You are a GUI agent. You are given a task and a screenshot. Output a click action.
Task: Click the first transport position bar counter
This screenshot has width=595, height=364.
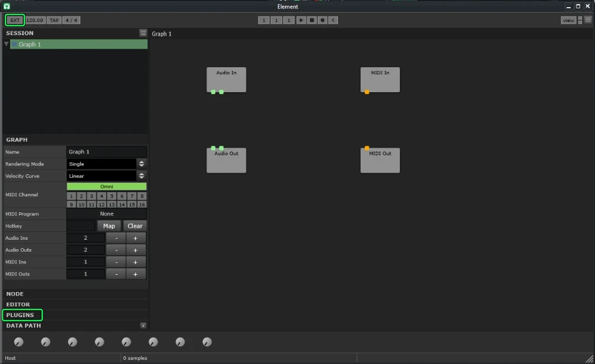pos(264,20)
